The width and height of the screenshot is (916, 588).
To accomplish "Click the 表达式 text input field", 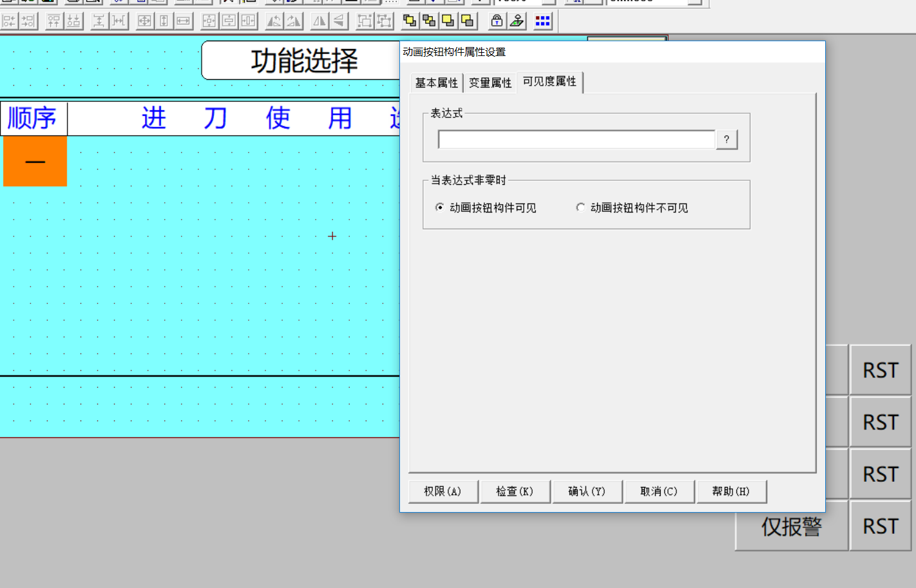I will (x=576, y=139).
